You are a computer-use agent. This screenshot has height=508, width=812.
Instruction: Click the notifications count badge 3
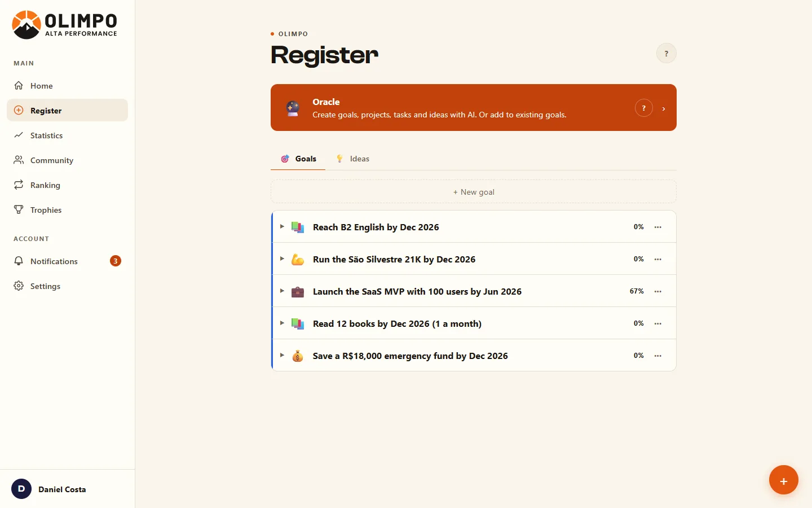pos(116,261)
